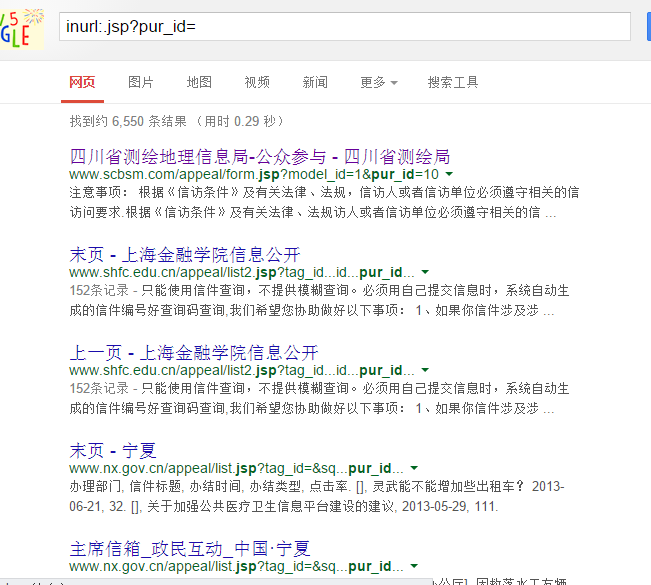Open the 新闻 tab
651x585 pixels.
[315, 82]
